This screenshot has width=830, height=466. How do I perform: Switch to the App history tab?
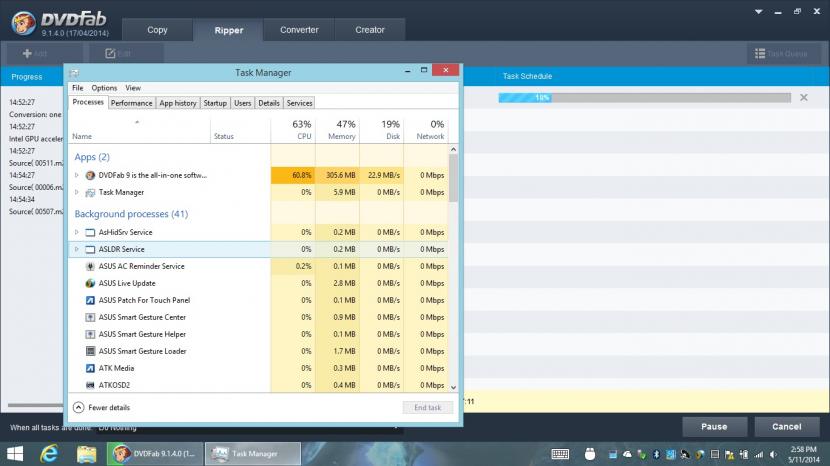[178, 103]
